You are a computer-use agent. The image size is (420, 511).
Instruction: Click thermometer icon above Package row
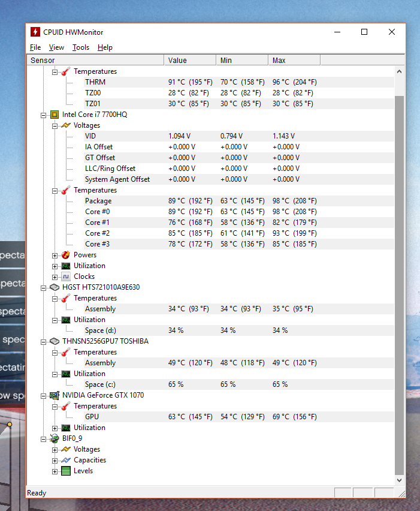(66, 190)
